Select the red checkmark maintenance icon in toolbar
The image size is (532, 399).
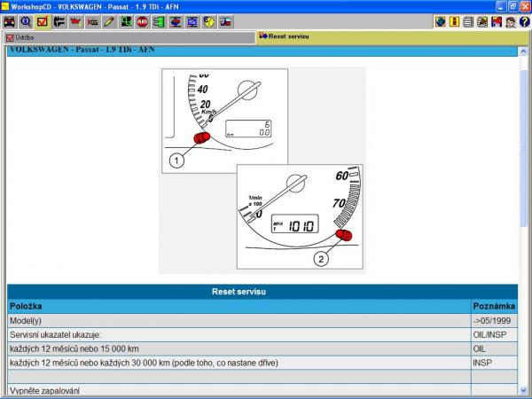pyautogui.click(x=43, y=22)
